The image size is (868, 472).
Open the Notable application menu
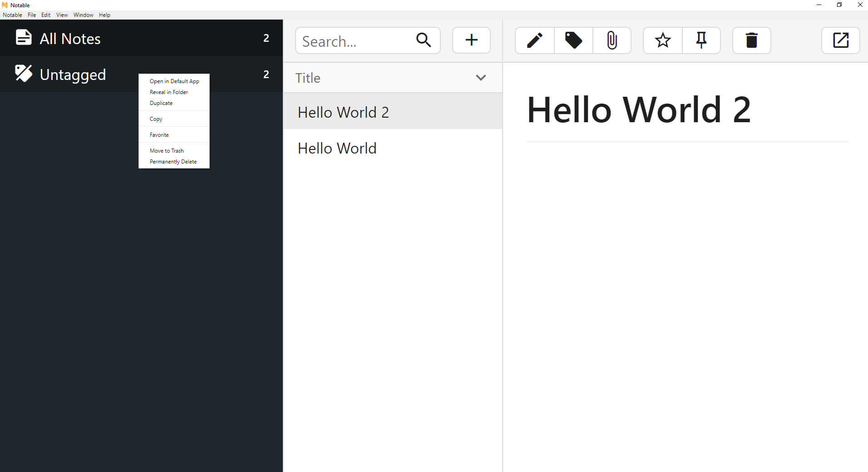12,15
